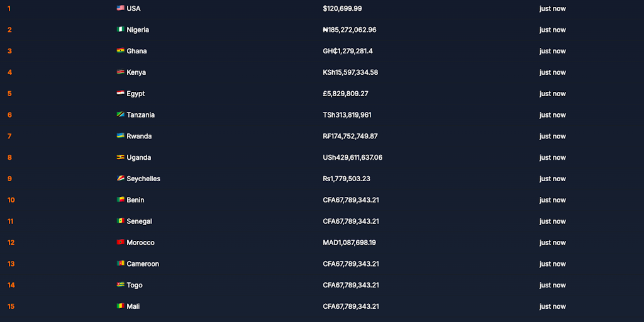644x322 pixels.
Task: Click the MAD1,087,698.19 amount
Action: point(349,243)
